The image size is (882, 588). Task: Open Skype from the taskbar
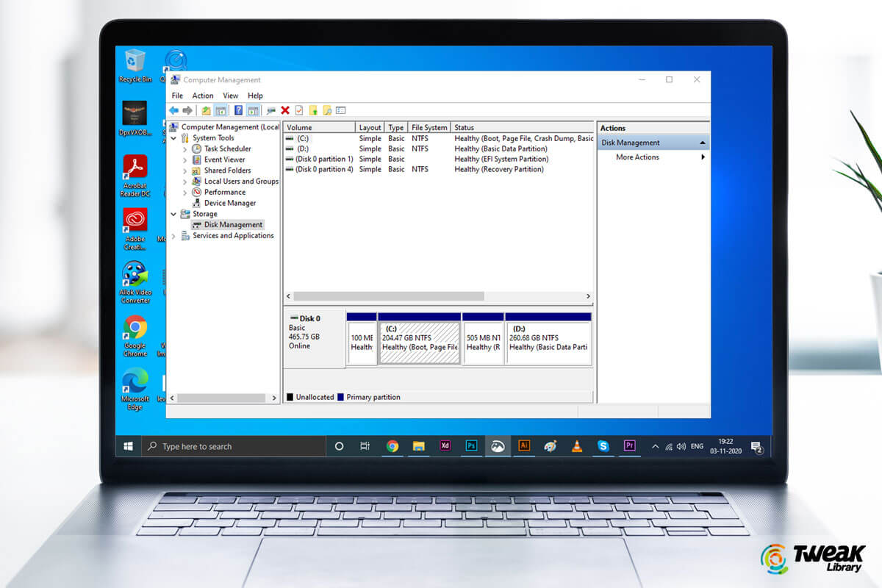pyautogui.click(x=603, y=445)
